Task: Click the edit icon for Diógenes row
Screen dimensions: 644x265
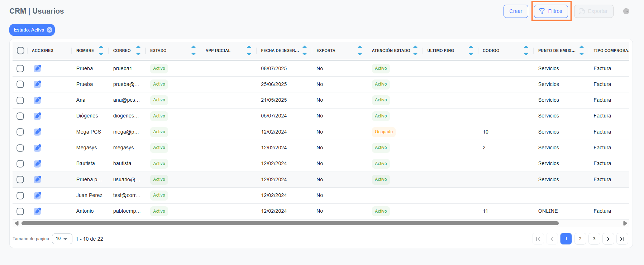Action: (x=37, y=116)
